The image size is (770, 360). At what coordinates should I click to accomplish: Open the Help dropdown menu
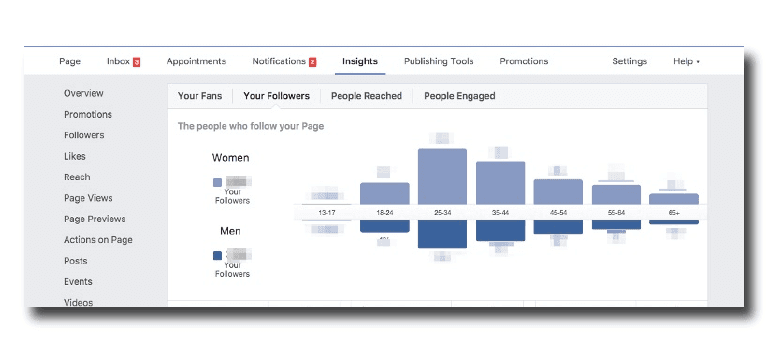point(687,61)
